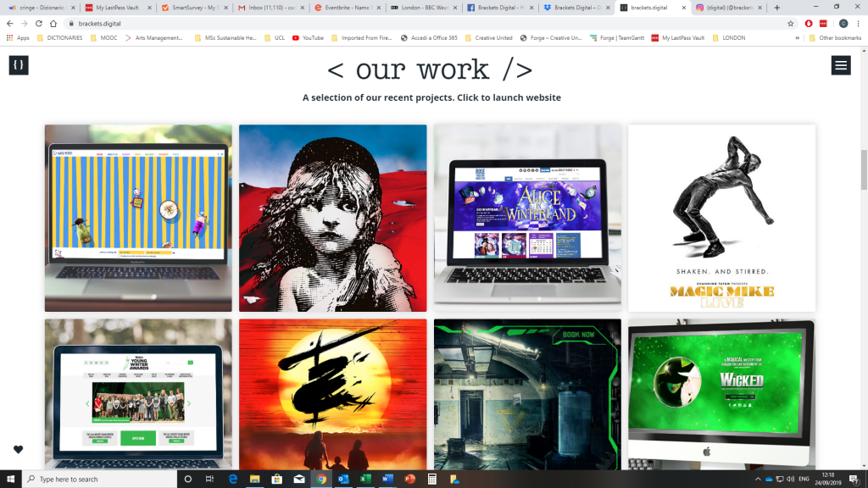
Task: Open Microsoft Word from the taskbar
Action: coord(387,479)
